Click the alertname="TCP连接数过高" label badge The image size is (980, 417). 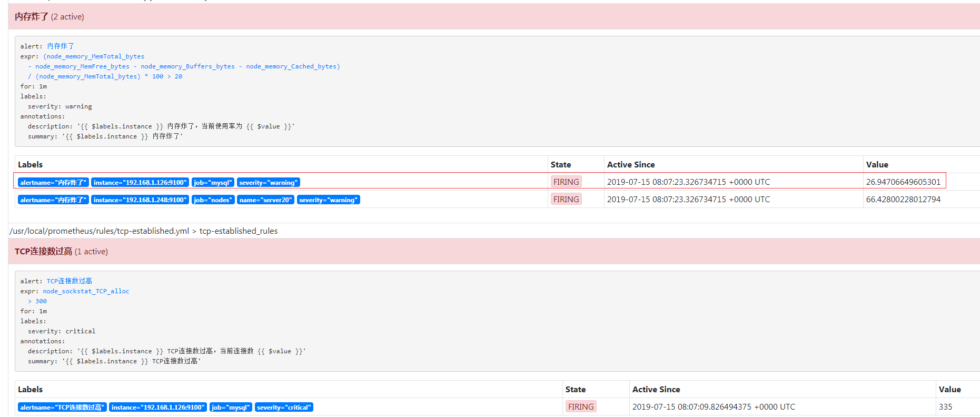pyautogui.click(x=62, y=408)
